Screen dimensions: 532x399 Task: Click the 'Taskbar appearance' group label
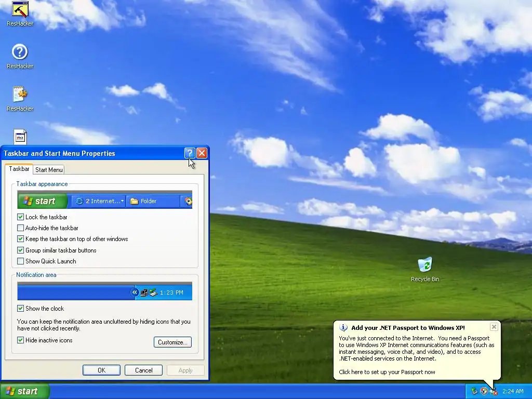pos(42,184)
